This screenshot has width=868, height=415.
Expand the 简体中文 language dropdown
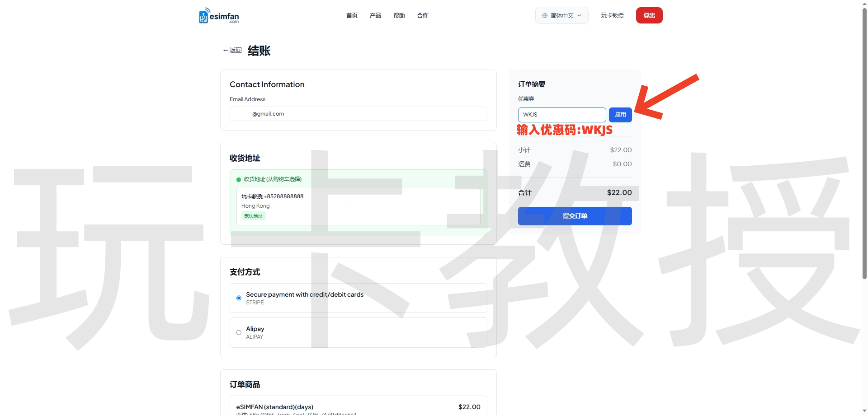(562, 15)
